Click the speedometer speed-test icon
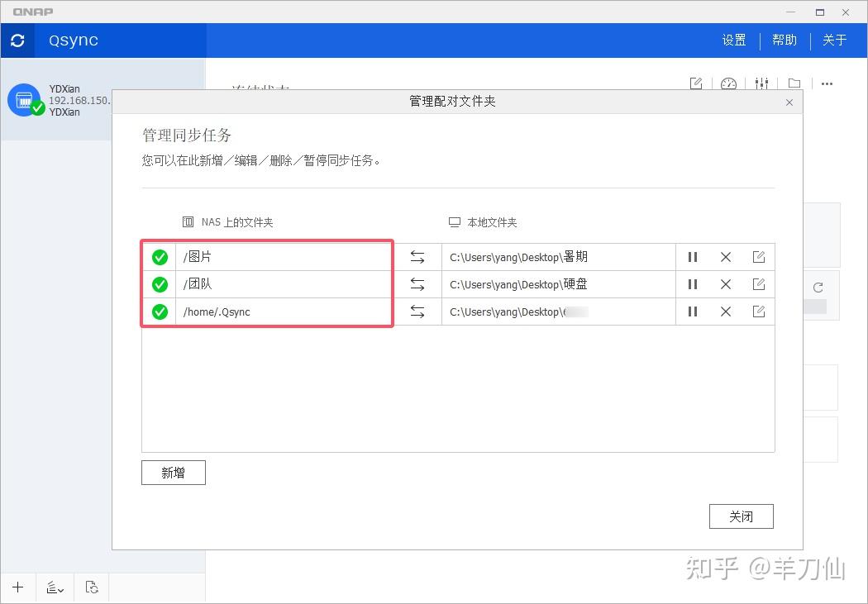Screen dimensions: 868x604 coord(728,83)
